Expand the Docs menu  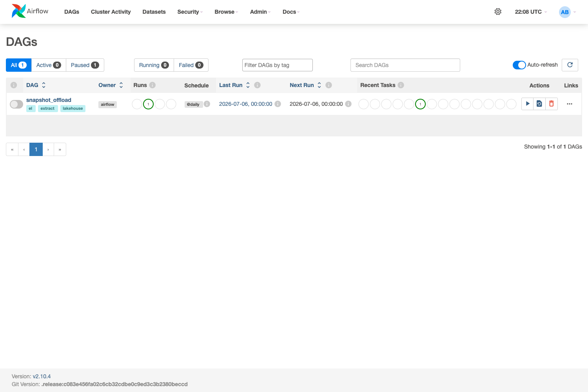291,12
